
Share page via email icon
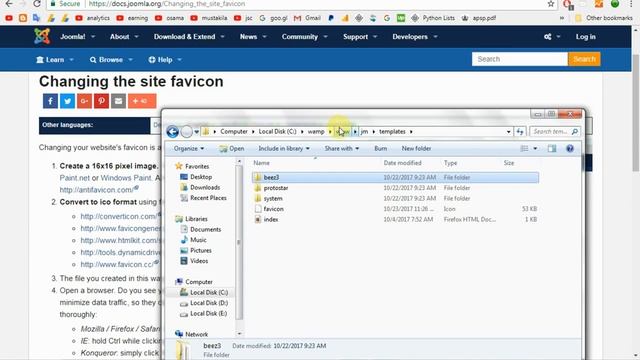click(x=118, y=101)
